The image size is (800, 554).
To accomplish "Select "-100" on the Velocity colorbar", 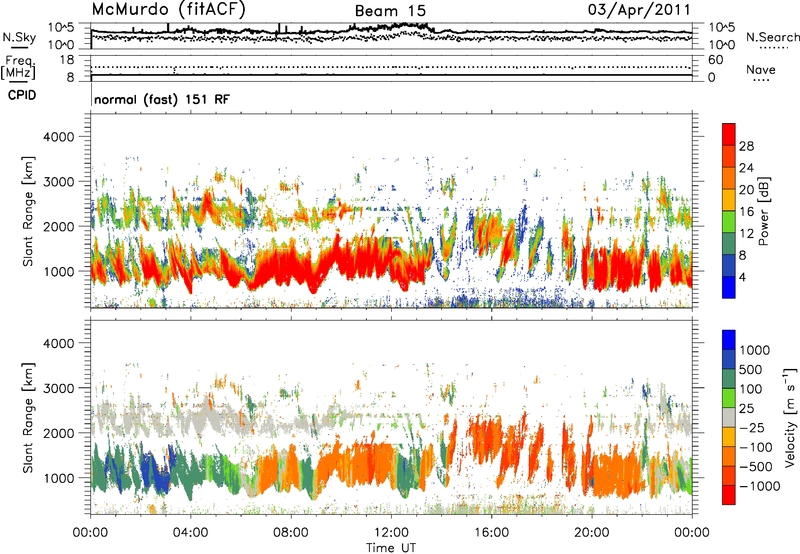I will [756, 447].
